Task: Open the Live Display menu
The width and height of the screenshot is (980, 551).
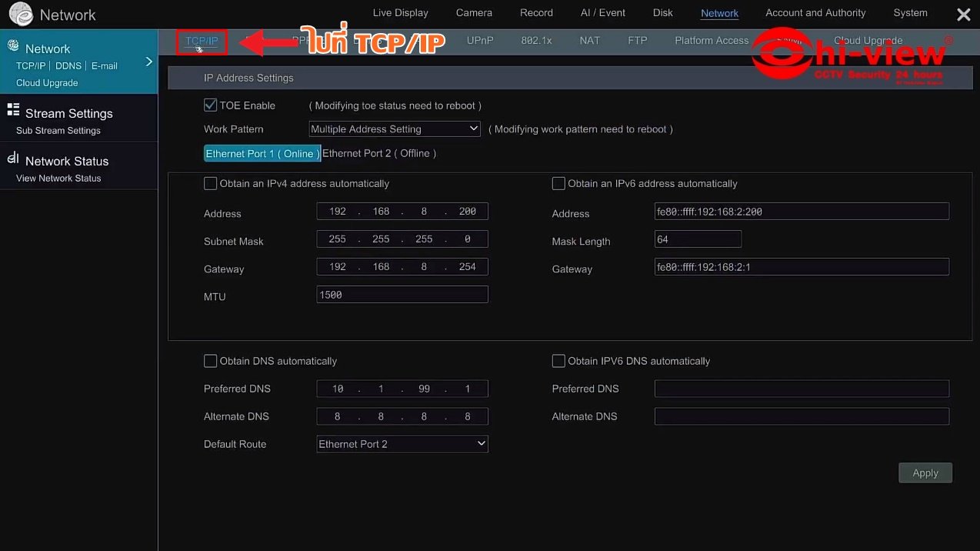Action: pos(400,13)
